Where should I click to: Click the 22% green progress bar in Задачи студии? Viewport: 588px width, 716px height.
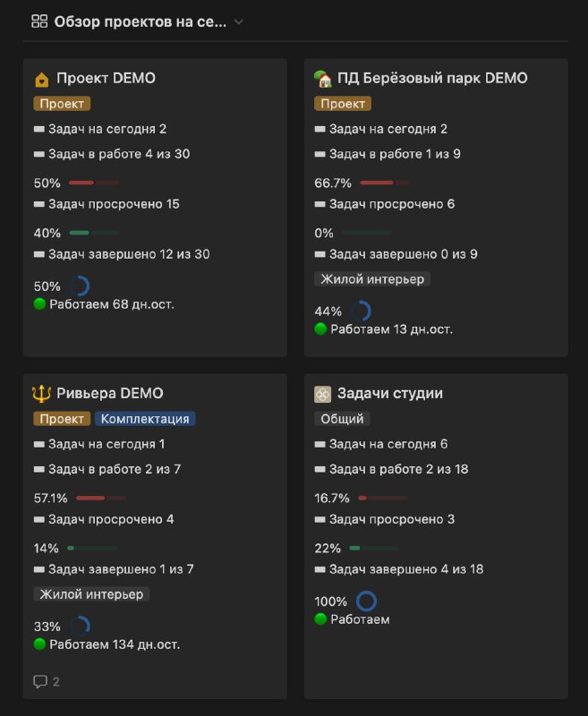(374, 548)
